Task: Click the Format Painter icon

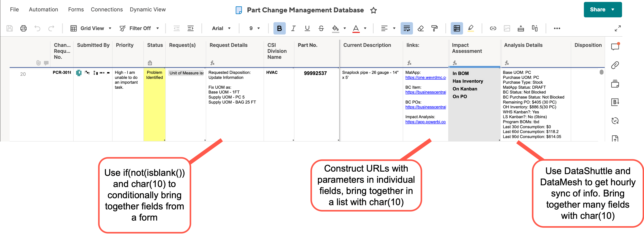Action: click(435, 28)
